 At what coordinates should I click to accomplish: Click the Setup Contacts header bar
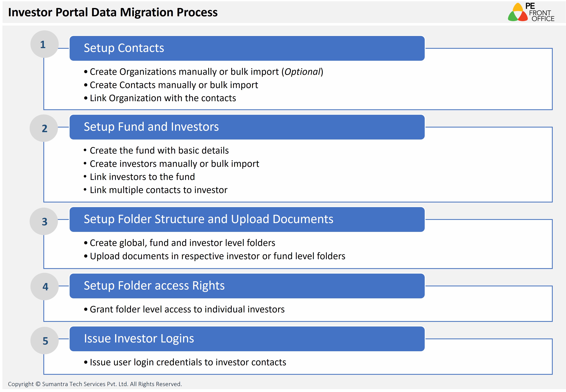(x=247, y=48)
